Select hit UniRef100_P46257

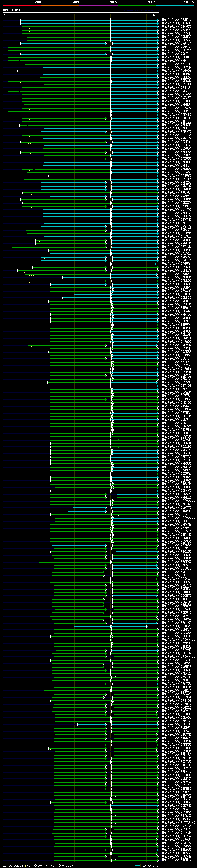[177, 551]
